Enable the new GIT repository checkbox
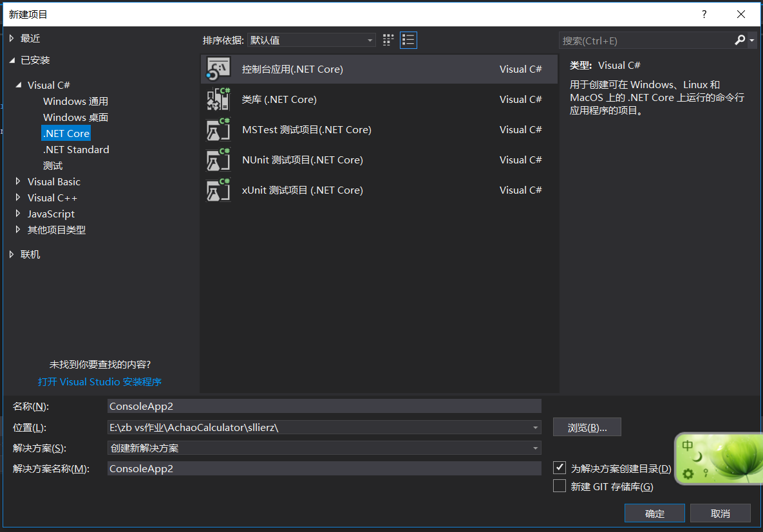Screen dimensions: 763x532 (x=560, y=486)
